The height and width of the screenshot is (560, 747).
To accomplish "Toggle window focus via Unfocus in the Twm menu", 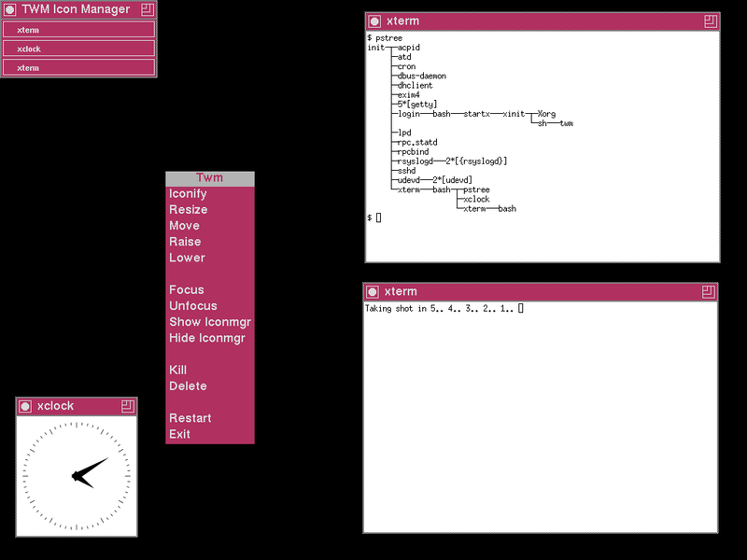I will [x=193, y=305].
